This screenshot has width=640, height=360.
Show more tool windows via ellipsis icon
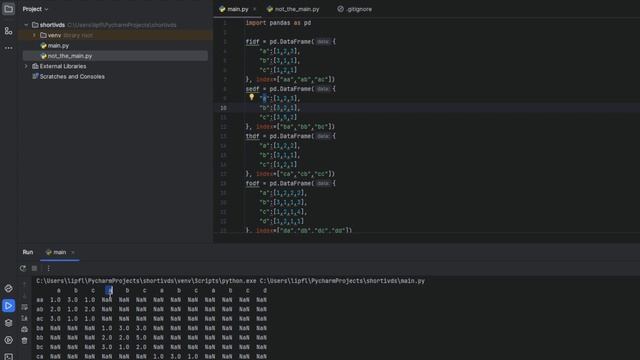9,48
